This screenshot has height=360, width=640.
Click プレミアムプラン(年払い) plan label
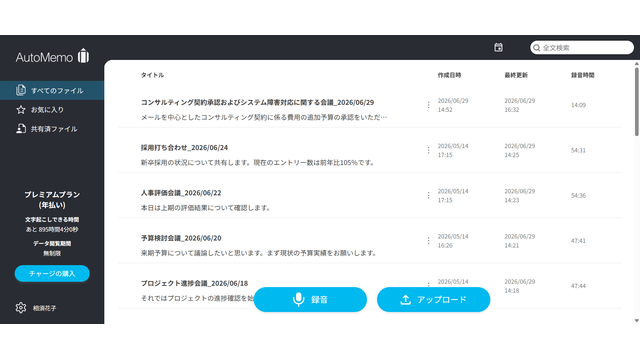click(x=52, y=200)
